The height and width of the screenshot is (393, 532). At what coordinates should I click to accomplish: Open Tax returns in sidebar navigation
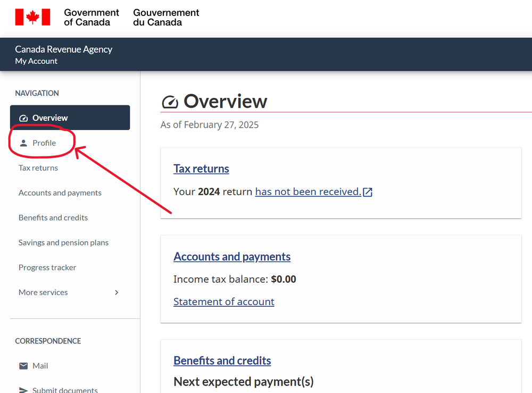point(38,168)
